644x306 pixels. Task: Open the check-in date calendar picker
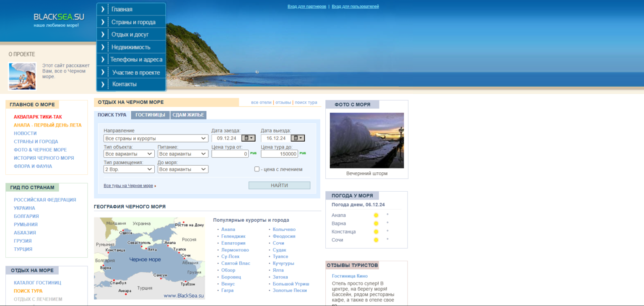[x=248, y=138]
